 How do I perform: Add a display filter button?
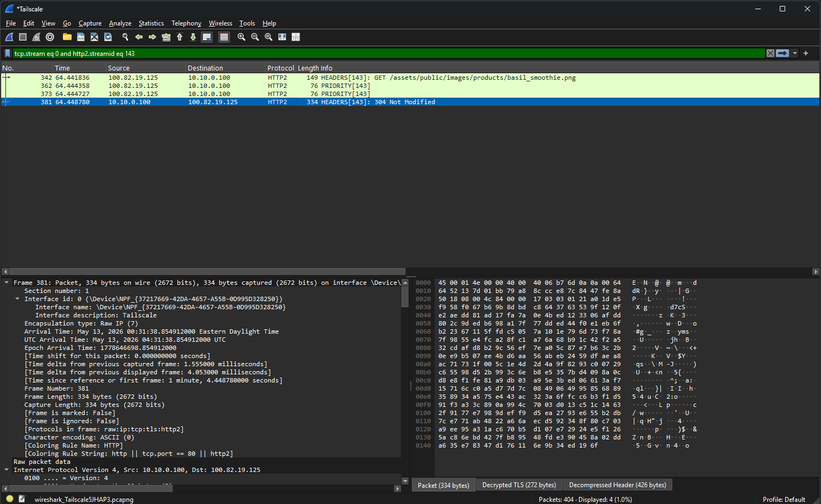806,53
